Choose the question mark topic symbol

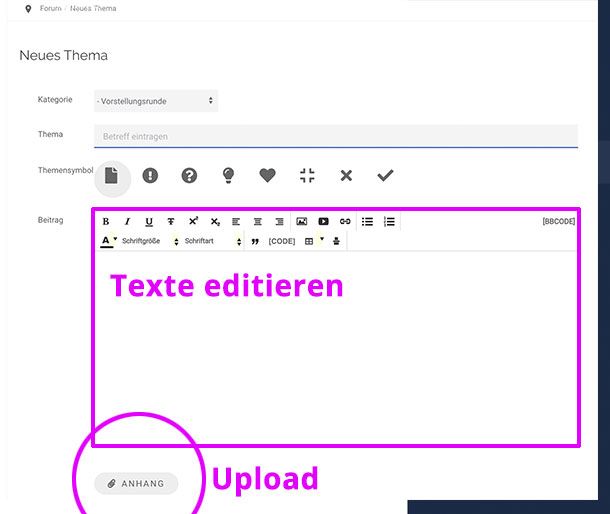(189, 176)
